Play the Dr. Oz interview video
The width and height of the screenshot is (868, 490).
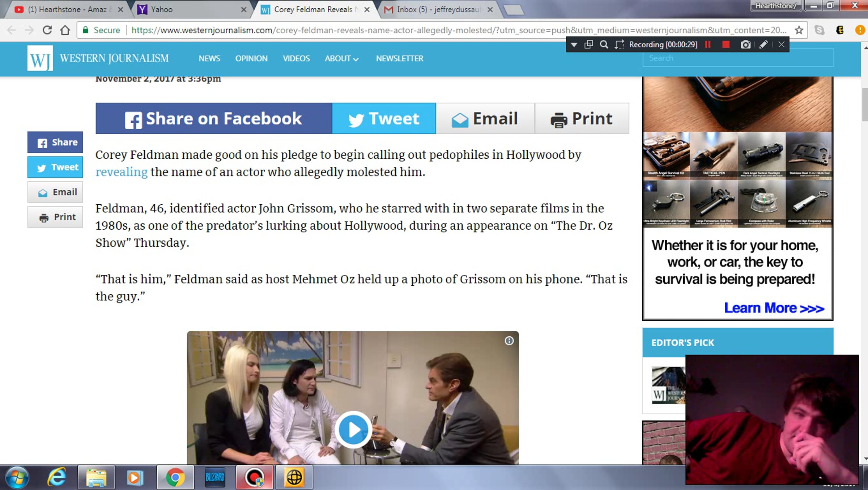pyautogui.click(x=353, y=430)
